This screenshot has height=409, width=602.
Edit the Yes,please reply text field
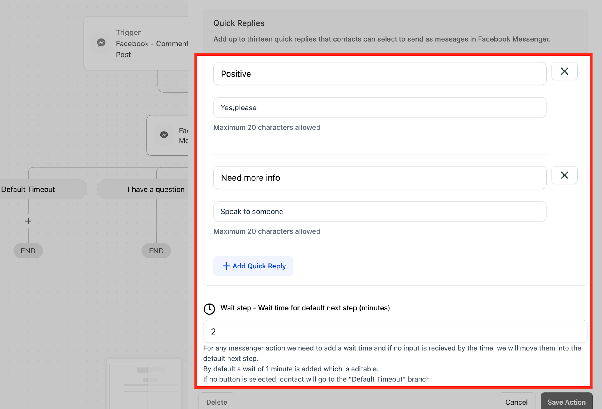point(380,108)
